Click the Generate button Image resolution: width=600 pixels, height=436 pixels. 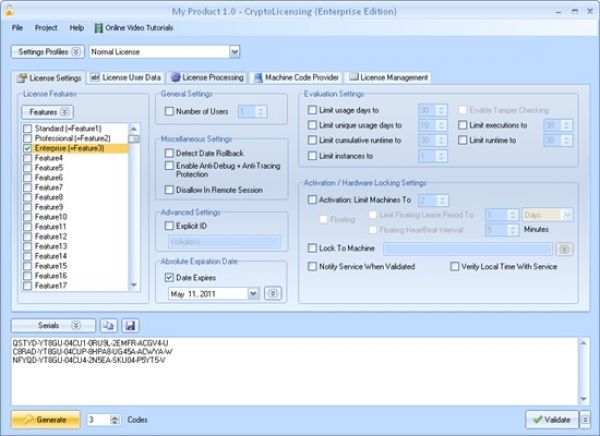(x=46, y=420)
